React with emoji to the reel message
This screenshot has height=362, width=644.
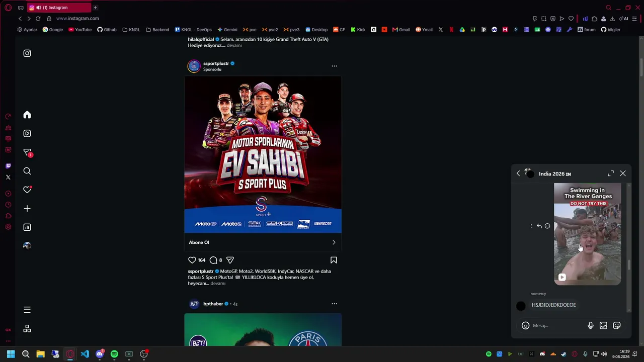click(547, 226)
